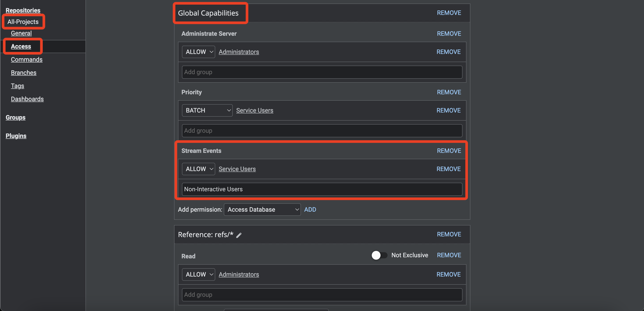Click Add group field under Priority

pyautogui.click(x=322, y=130)
